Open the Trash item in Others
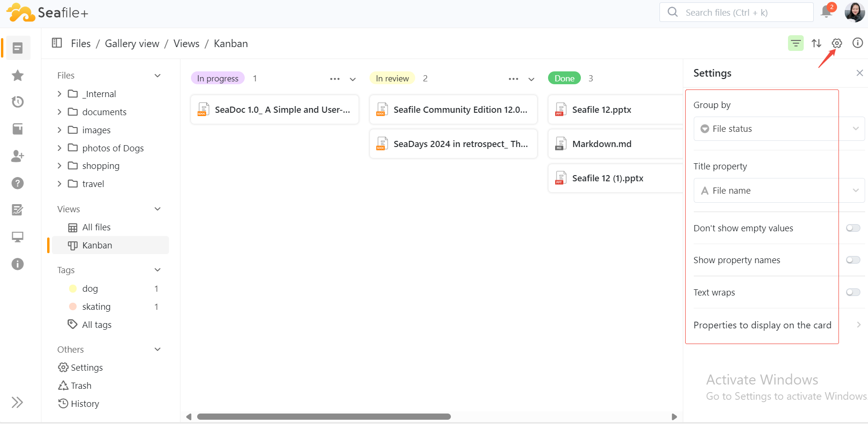Viewport: 868px width, 424px height. pos(80,385)
